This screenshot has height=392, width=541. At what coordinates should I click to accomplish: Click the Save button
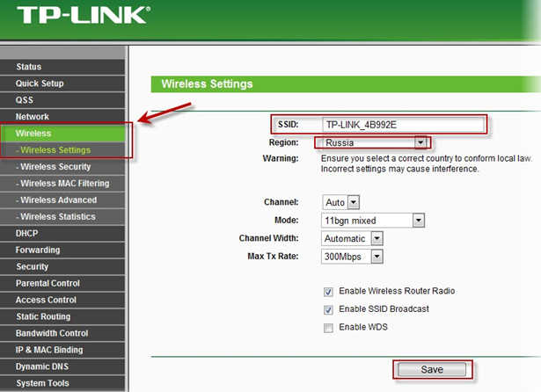[x=432, y=370]
